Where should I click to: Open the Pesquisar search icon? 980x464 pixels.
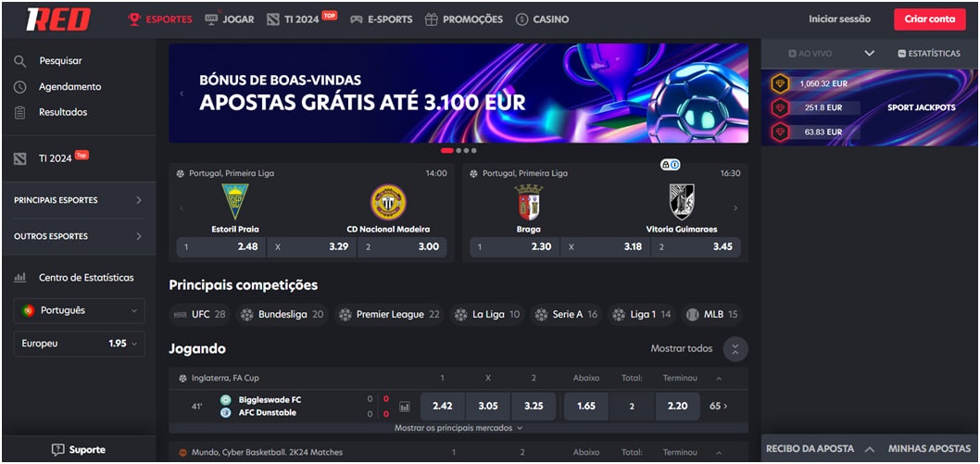coord(20,61)
